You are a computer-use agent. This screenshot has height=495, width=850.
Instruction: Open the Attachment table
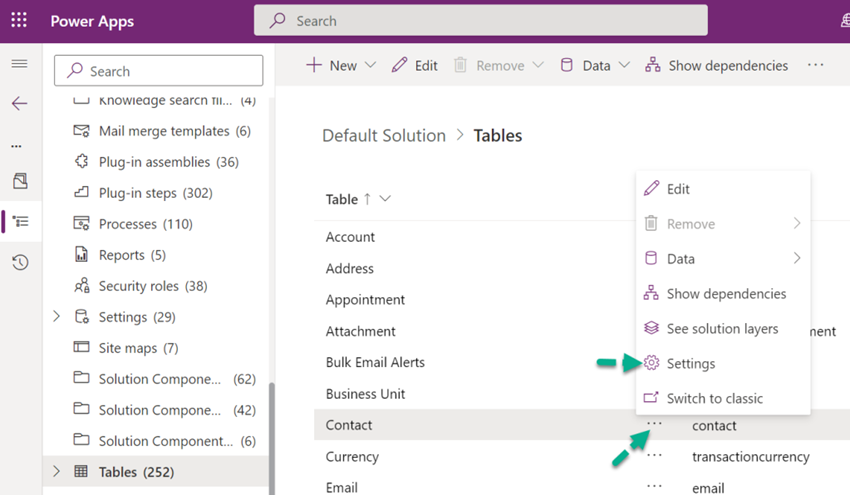click(360, 331)
